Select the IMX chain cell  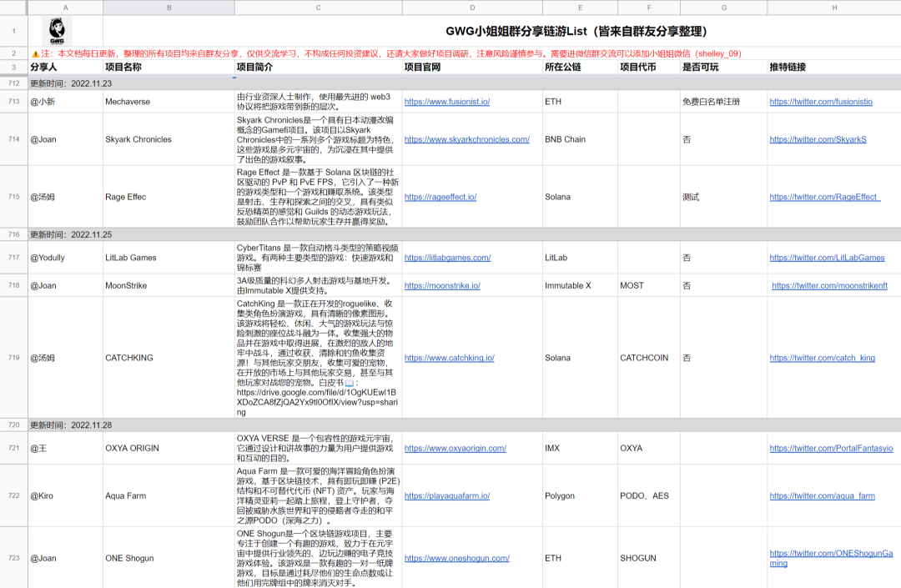pyautogui.click(x=581, y=448)
